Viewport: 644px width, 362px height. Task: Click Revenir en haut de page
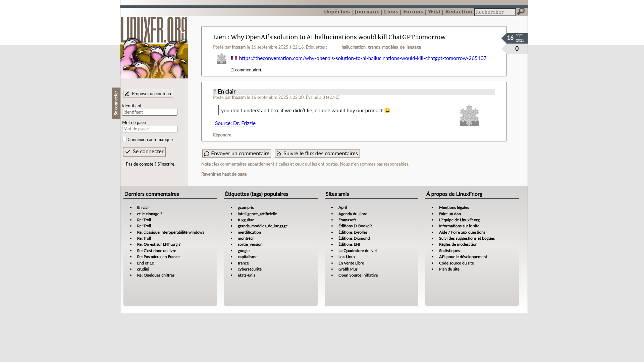coord(224,174)
